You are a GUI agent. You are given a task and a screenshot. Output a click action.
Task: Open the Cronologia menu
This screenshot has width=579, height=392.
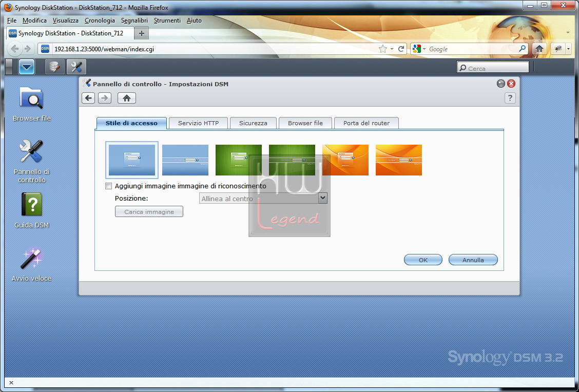100,21
